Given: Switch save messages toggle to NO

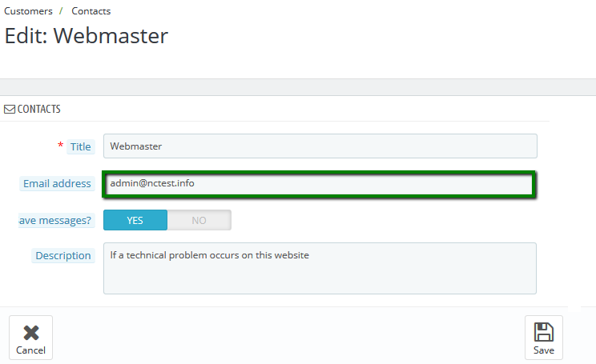Looking at the screenshot, I should (x=199, y=220).
